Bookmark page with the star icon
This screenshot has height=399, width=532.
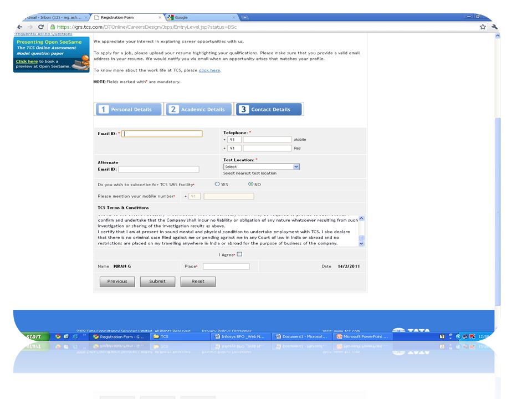[x=483, y=27]
